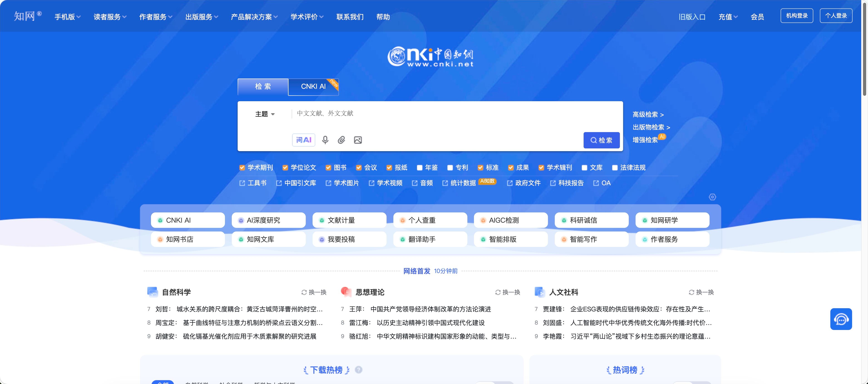Image resolution: width=868 pixels, height=384 pixels.
Task: Open the settings gear above tools panel
Action: coord(712,197)
